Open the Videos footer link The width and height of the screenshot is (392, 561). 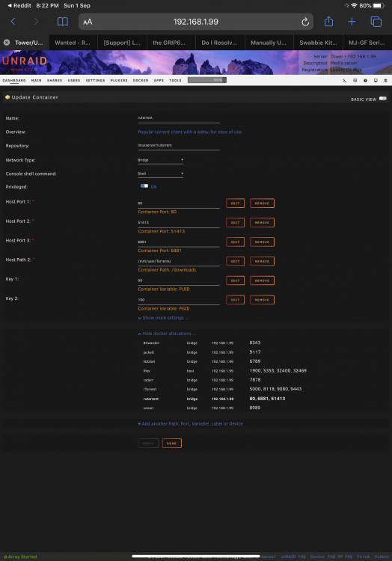pos(382,557)
